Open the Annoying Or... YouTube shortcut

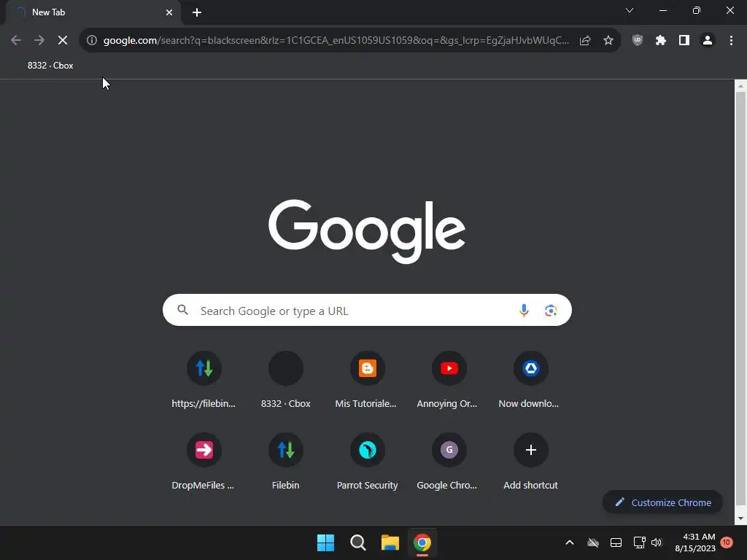coord(449,381)
